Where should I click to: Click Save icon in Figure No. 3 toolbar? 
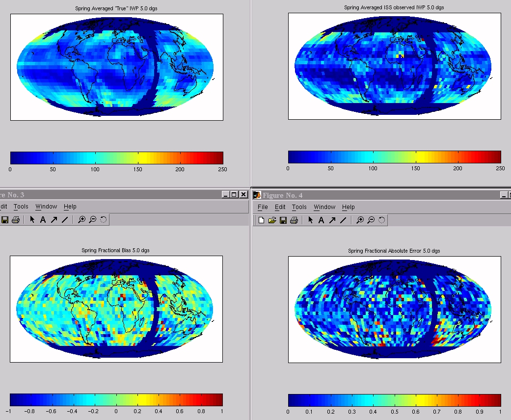point(5,220)
